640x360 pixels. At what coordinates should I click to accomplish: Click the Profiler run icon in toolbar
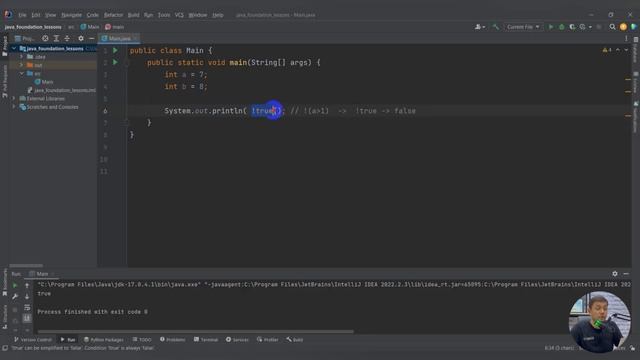(x=582, y=27)
